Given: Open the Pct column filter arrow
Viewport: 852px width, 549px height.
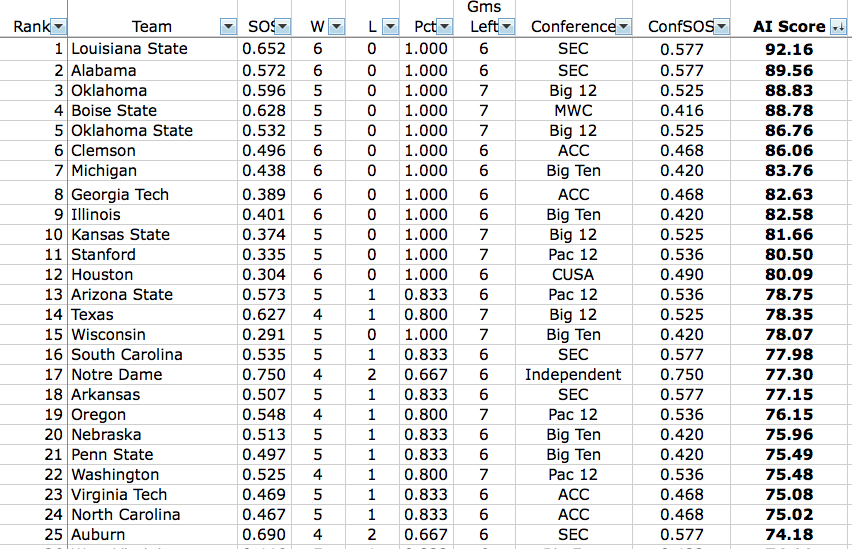Looking at the screenshot, I should (x=444, y=26).
